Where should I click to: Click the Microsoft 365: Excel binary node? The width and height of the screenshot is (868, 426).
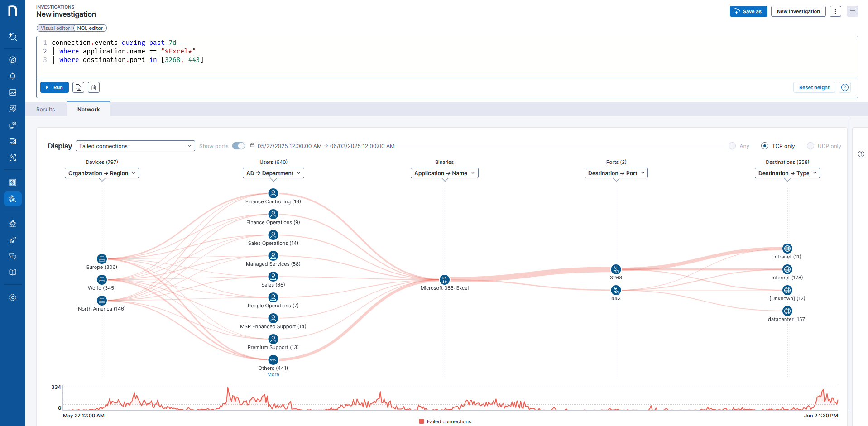pos(445,279)
